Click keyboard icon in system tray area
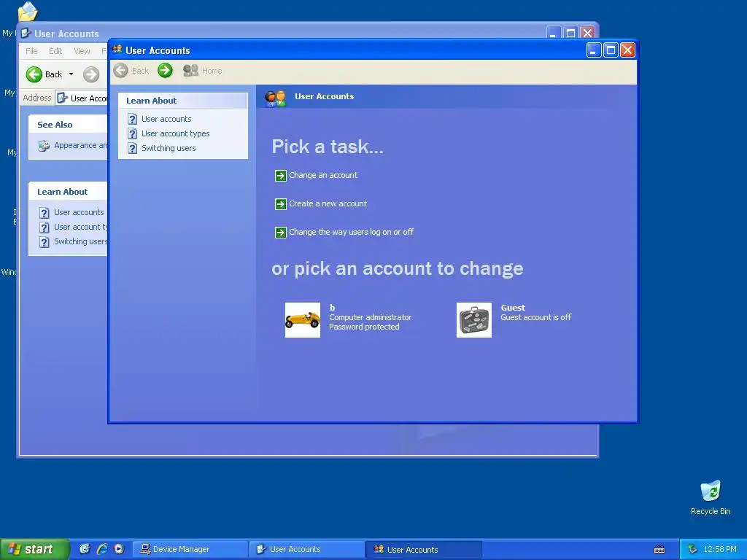The image size is (747, 560). tap(659, 550)
